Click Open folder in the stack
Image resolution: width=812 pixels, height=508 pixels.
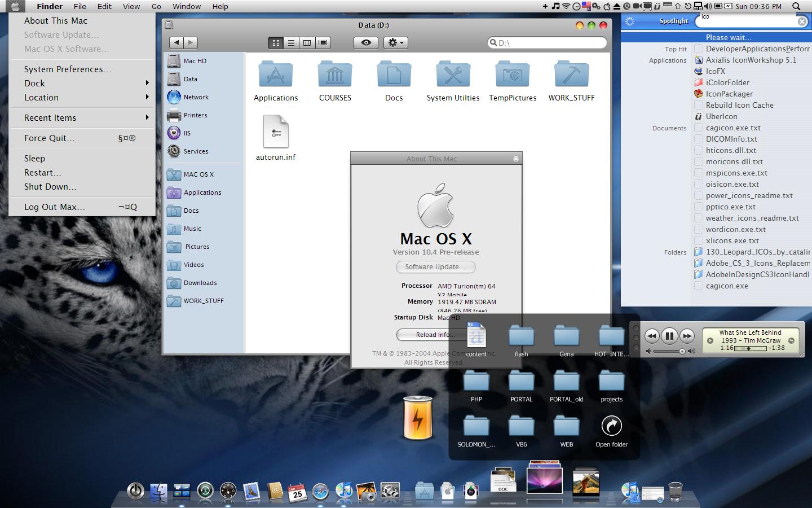pos(612,431)
